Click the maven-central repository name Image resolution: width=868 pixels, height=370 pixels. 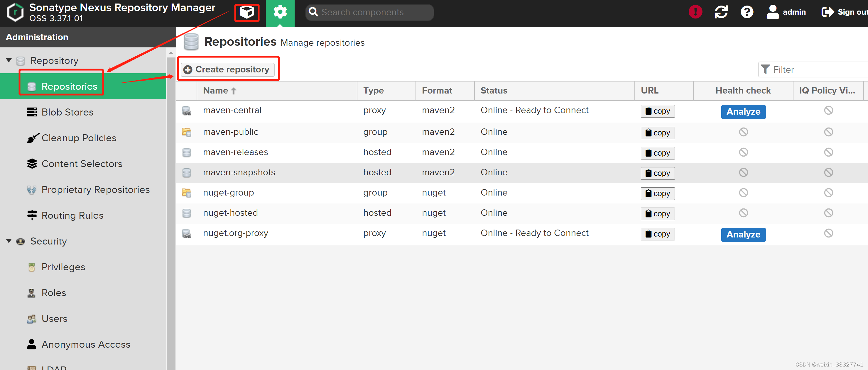[x=233, y=111]
